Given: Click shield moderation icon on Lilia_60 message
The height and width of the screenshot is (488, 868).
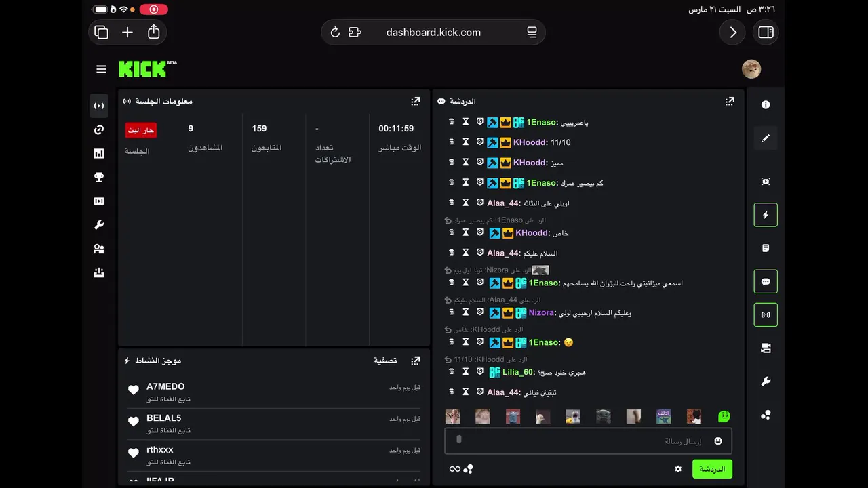Looking at the screenshot, I should [x=479, y=371].
